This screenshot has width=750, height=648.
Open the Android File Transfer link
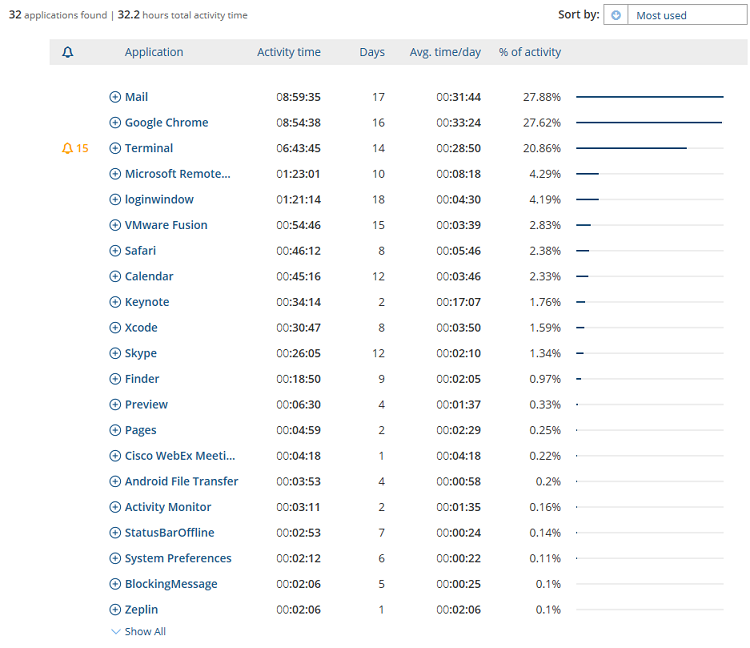tap(181, 482)
